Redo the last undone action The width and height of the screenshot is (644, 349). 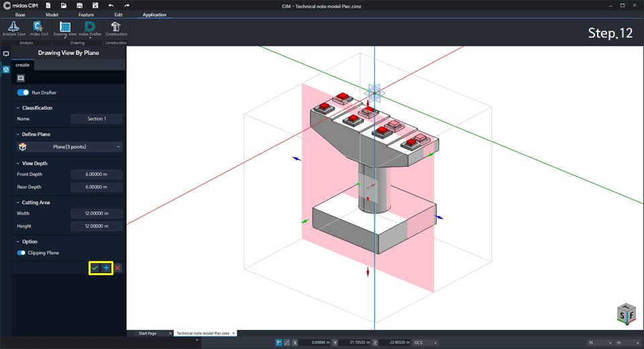(x=127, y=5)
